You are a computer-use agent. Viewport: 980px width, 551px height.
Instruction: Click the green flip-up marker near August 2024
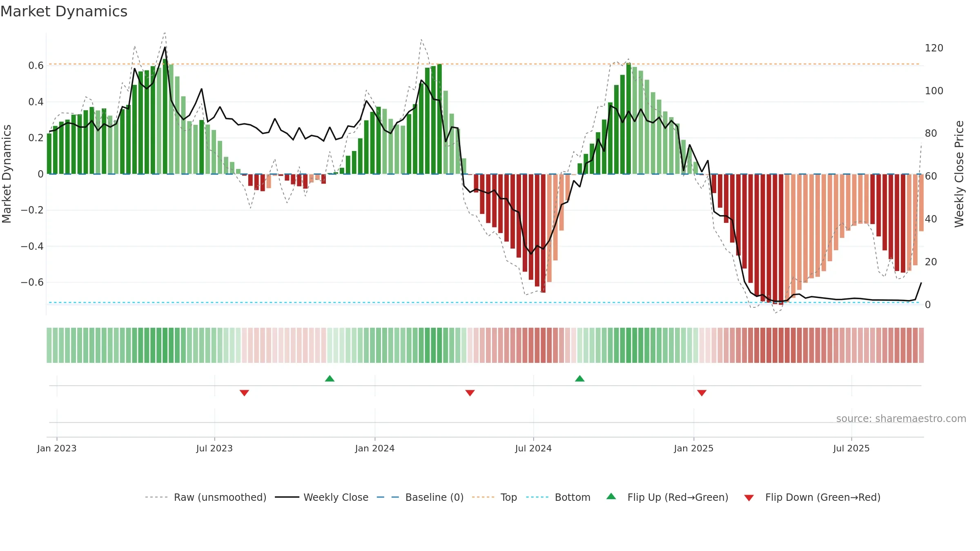(x=580, y=378)
